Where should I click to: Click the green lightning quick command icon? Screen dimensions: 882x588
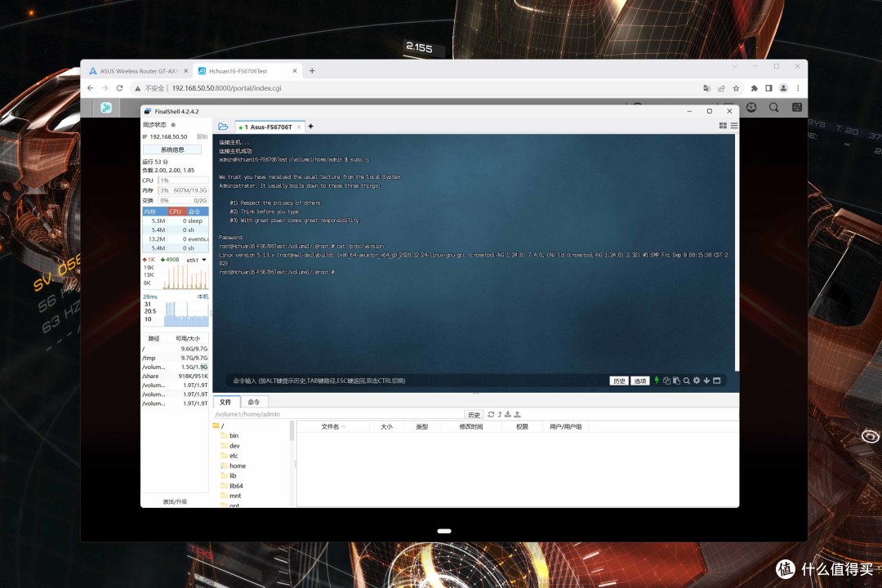(657, 381)
